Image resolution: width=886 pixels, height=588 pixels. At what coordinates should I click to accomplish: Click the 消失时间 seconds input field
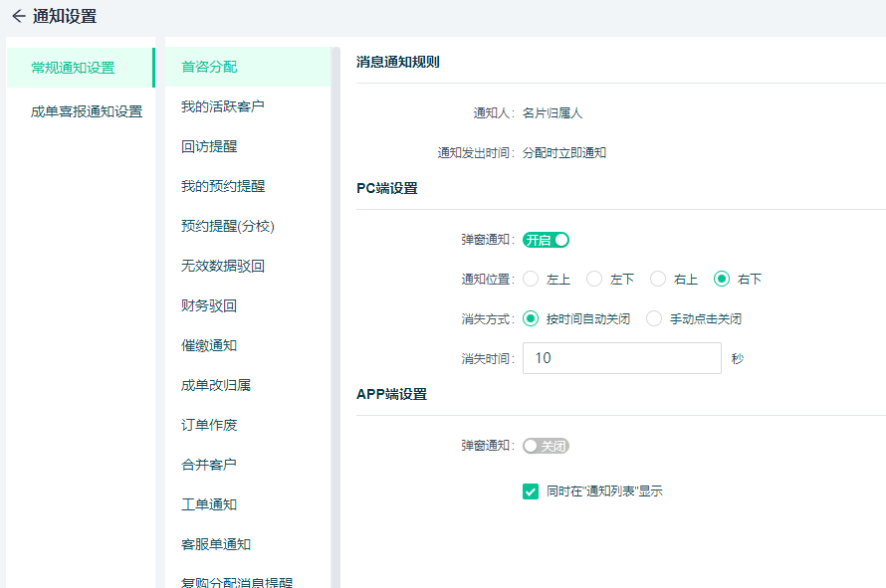[621, 358]
